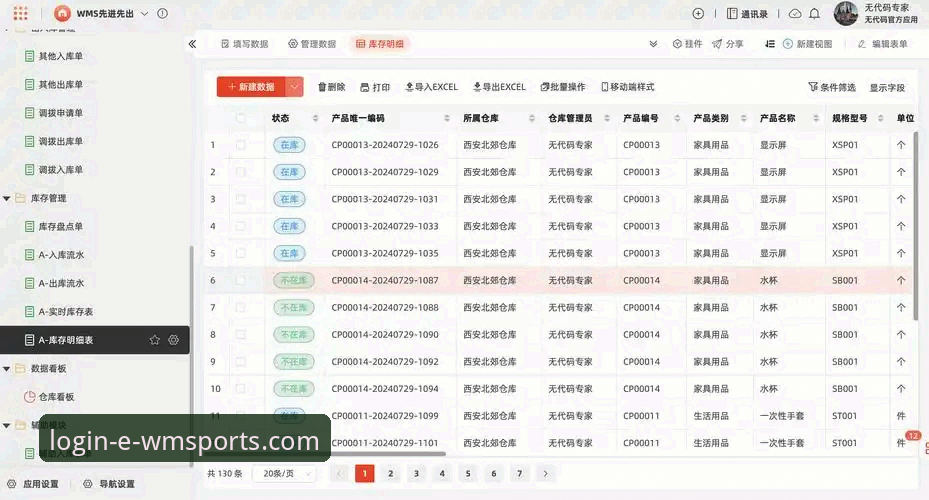
Task: Check the checkbox for row 5
Action: point(241,253)
